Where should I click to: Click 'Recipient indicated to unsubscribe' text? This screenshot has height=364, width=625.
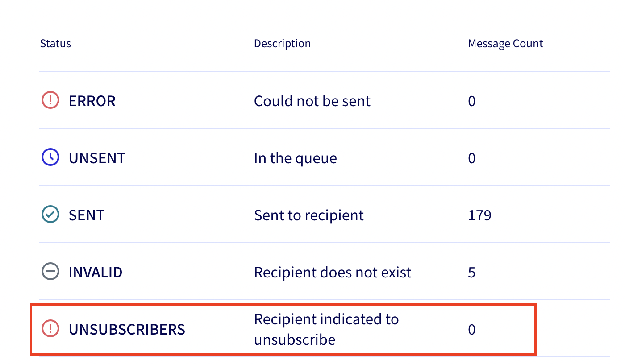[x=326, y=329]
